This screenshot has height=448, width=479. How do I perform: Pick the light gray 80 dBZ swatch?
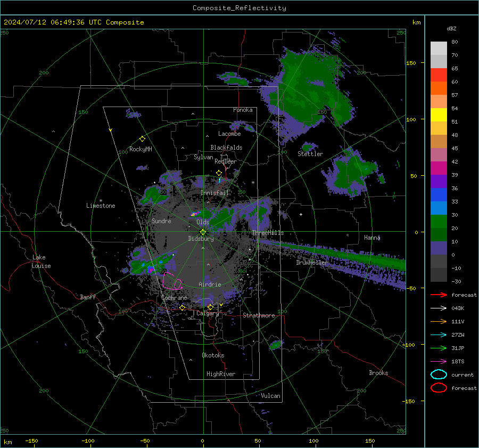[439, 48]
